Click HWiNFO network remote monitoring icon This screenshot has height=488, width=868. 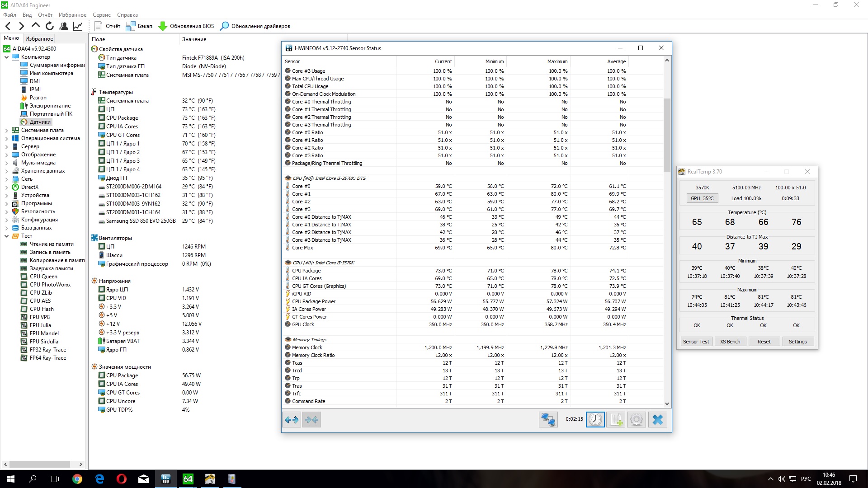548,419
